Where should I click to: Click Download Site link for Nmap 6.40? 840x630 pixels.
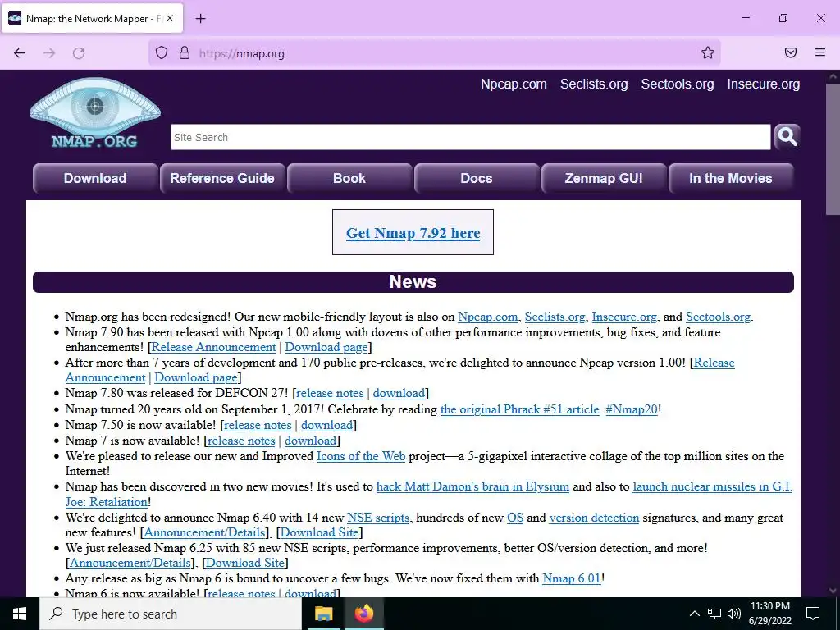[x=319, y=532]
